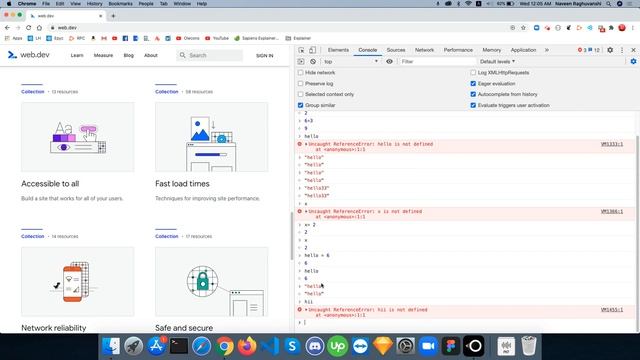Image resolution: width=640 pixels, height=360 pixels.
Task: Select the inspect element picker icon
Action: click(x=301, y=50)
